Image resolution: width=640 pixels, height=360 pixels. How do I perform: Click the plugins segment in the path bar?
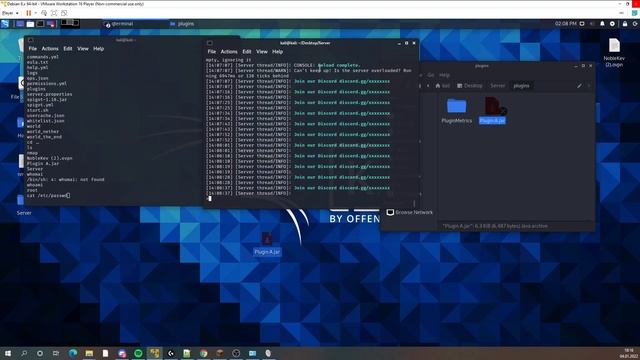(x=521, y=86)
